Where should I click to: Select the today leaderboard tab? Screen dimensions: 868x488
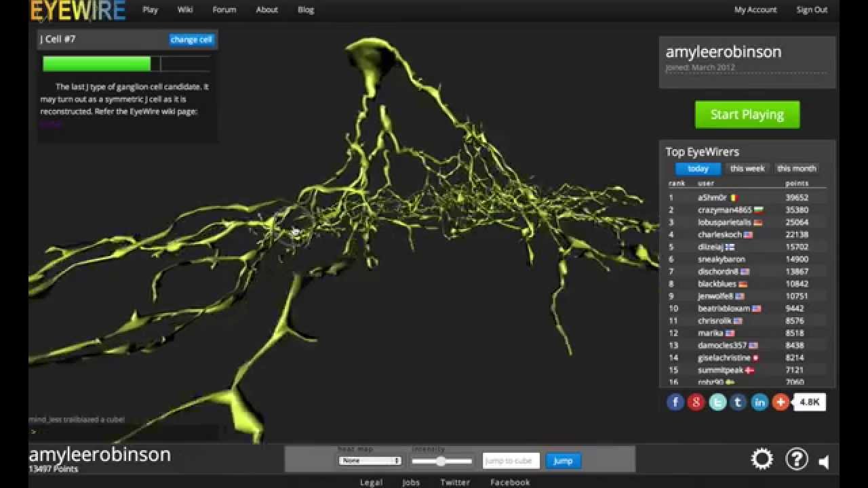[x=698, y=169]
